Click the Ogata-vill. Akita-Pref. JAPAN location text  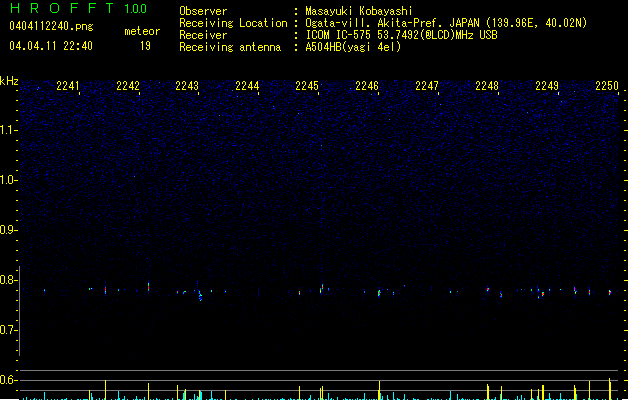446,23
